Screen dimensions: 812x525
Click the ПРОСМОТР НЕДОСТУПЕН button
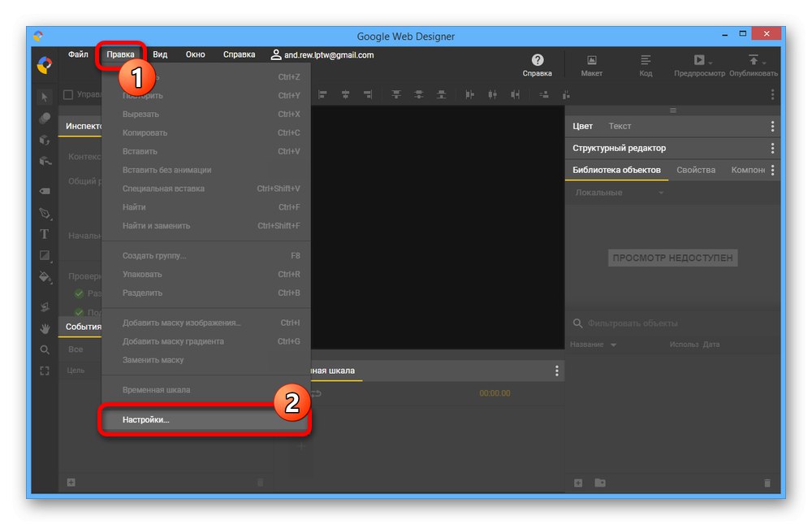pyautogui.click(x=672, y=258)
